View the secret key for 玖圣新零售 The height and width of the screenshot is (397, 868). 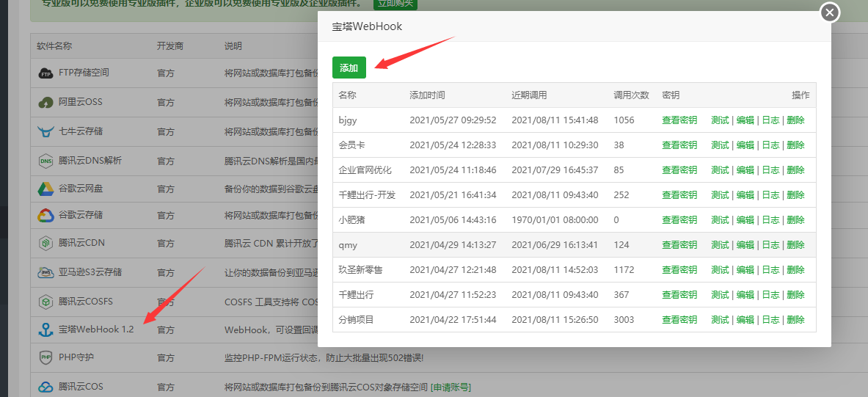tap(679, 269)
